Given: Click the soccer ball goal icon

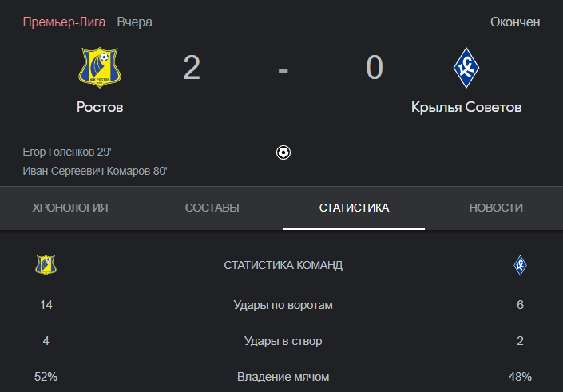Looking at the screenshot, I should (x=283, y=152).
